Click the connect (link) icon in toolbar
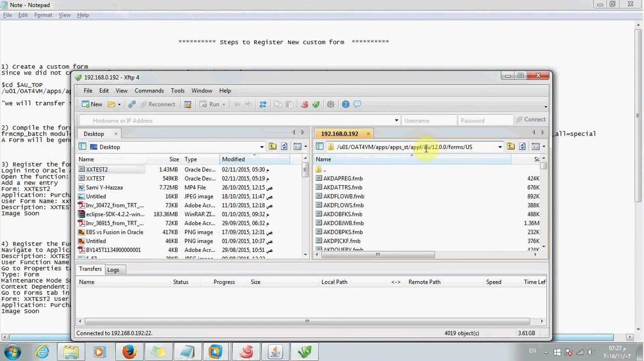644x361 pixels. [x=132, y=105]
